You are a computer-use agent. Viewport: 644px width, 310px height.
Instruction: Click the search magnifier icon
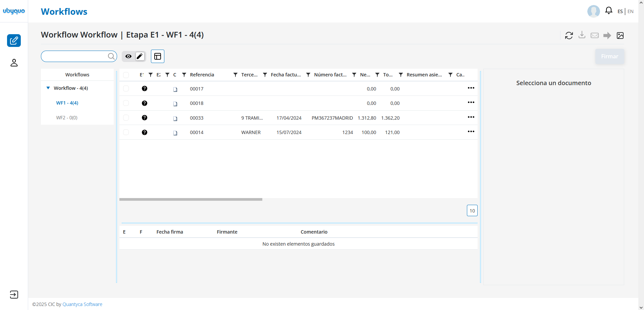pos(111,56)
